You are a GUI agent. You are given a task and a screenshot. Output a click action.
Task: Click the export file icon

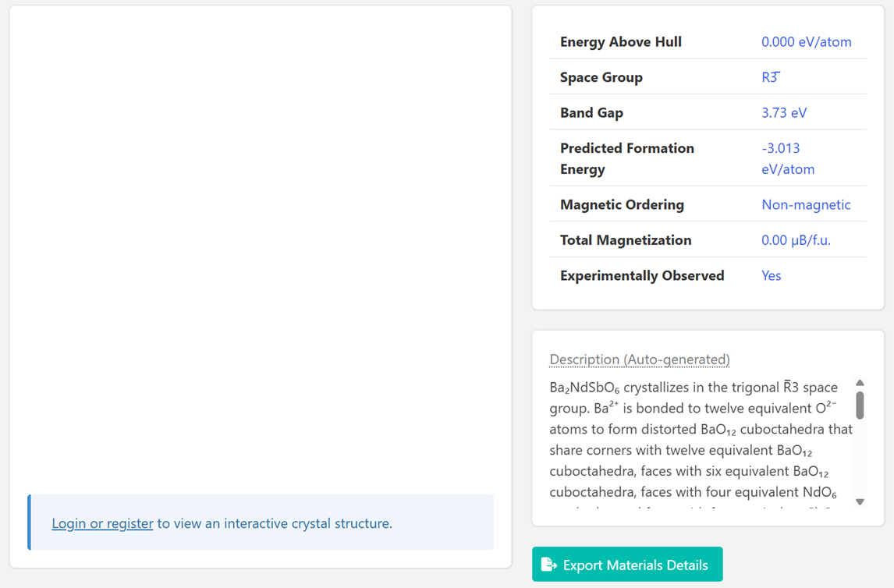point(549,565)
